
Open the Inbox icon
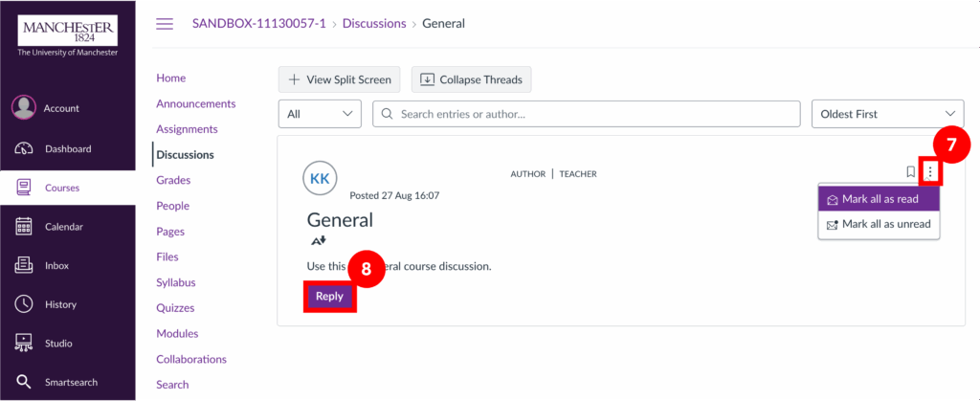pyautogui.click(x=25, y=265)
